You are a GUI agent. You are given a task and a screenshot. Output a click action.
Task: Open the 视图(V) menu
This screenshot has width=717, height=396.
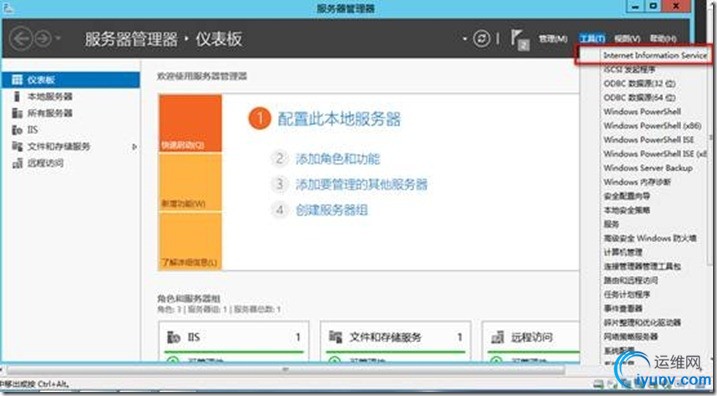(x=627, y=39)
